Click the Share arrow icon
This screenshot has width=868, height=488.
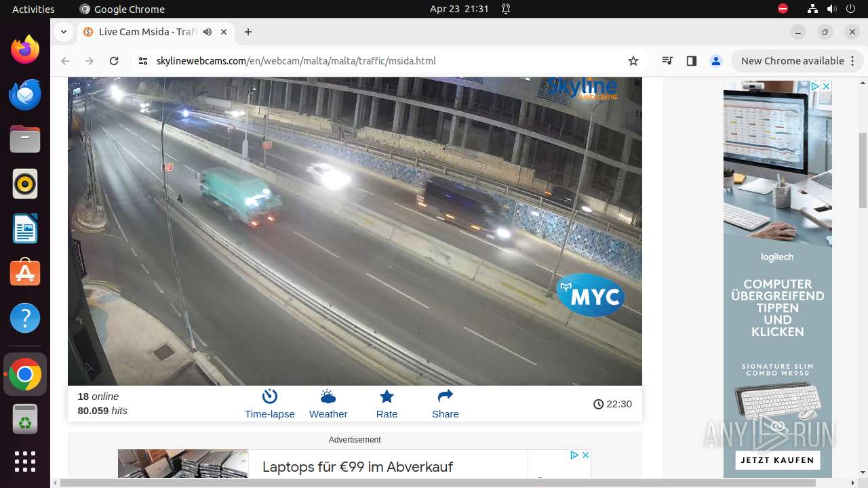(x=446, y=396)
